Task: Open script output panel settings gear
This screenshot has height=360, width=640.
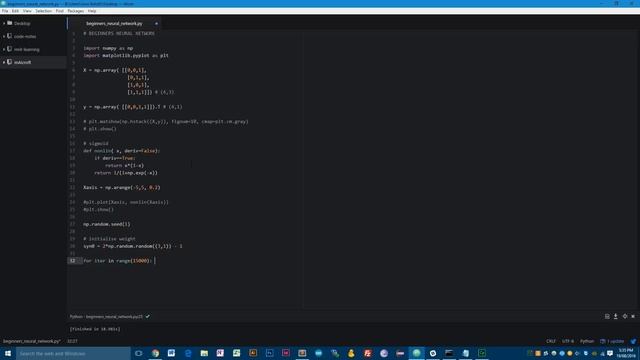Action: [624, 316]
